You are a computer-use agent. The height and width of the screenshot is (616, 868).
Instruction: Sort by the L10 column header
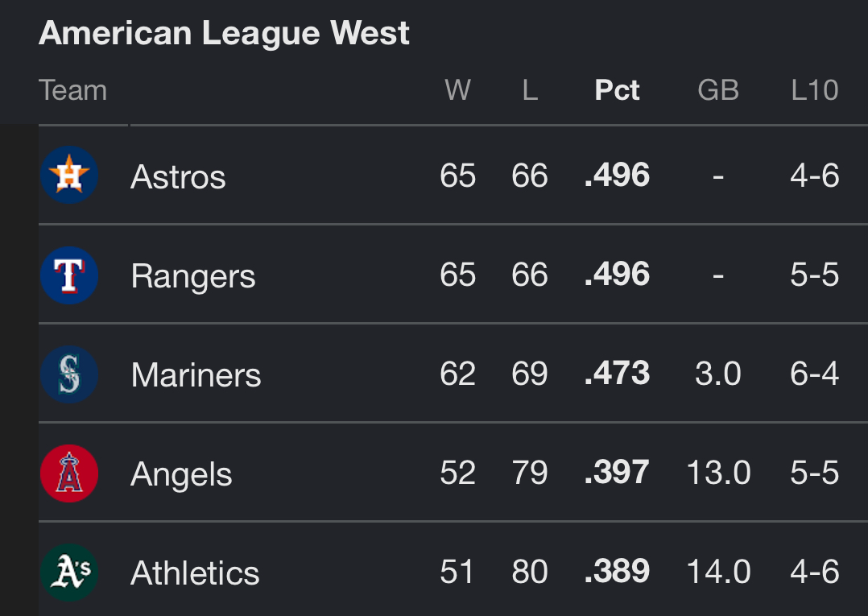tap(814, 89)
